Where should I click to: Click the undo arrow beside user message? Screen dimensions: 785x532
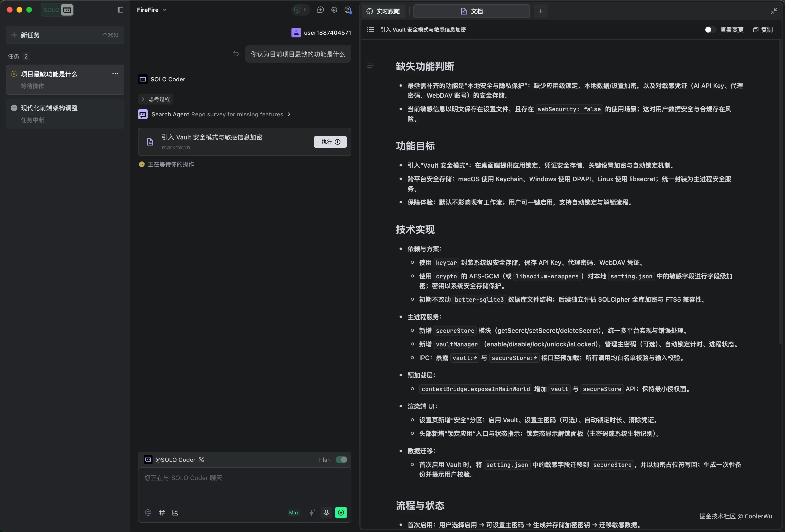point(236,54)
